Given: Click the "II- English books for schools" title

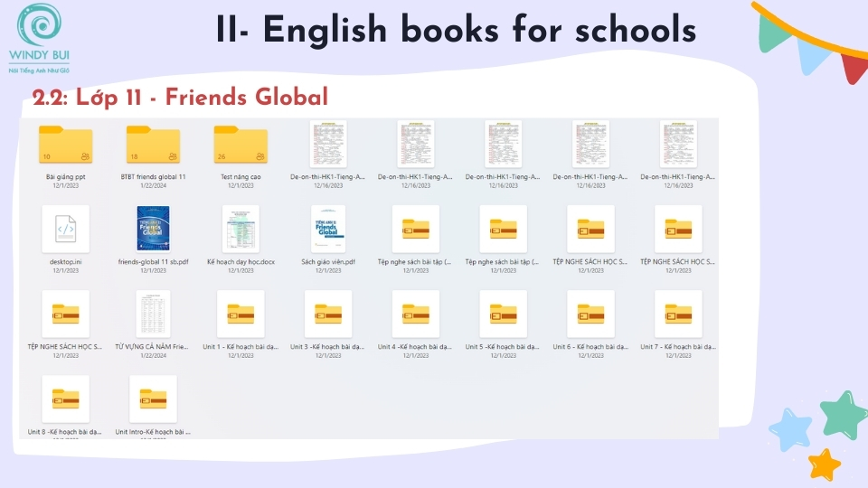Looking at the screenshot, I should point(456,30).
